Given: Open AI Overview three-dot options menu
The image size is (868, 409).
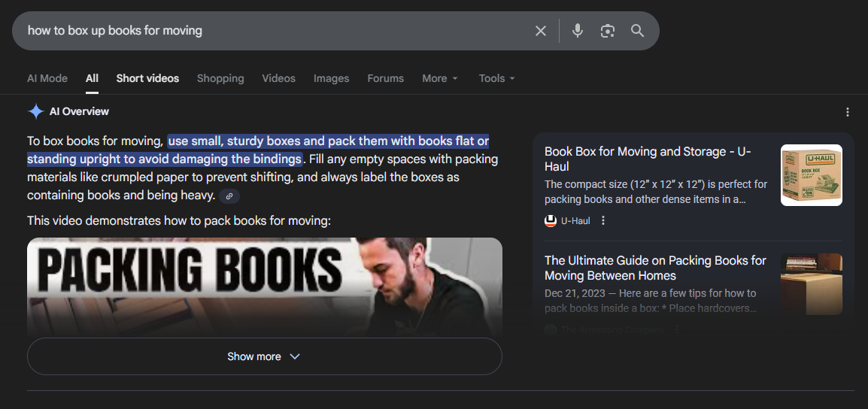Looking at the screenshot, I should tap(848, 112).
